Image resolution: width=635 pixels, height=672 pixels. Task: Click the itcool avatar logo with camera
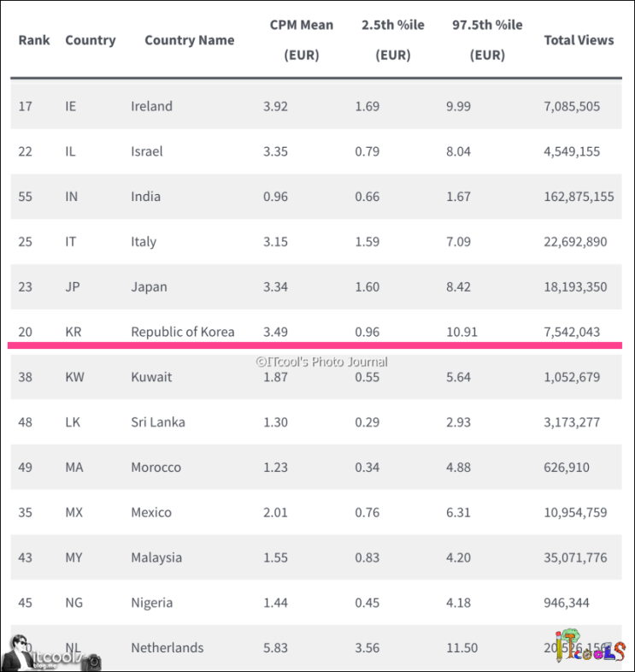click(51, 652)
